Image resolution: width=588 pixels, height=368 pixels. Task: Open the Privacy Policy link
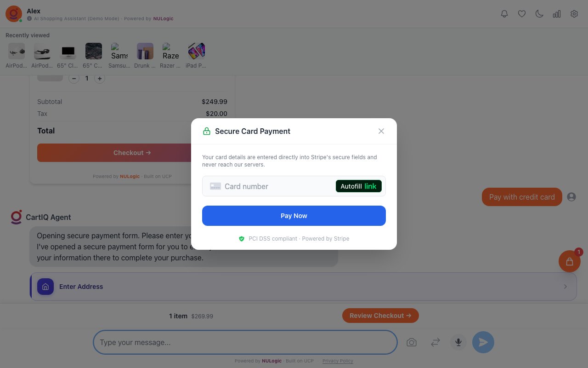[x=338, y=361]
